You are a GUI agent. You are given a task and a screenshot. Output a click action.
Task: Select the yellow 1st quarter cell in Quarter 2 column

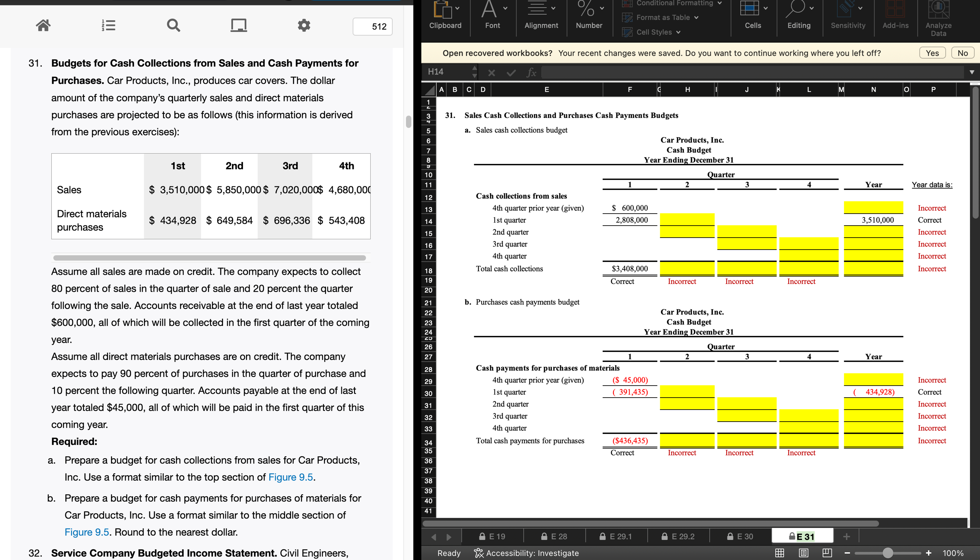(687, 220)
